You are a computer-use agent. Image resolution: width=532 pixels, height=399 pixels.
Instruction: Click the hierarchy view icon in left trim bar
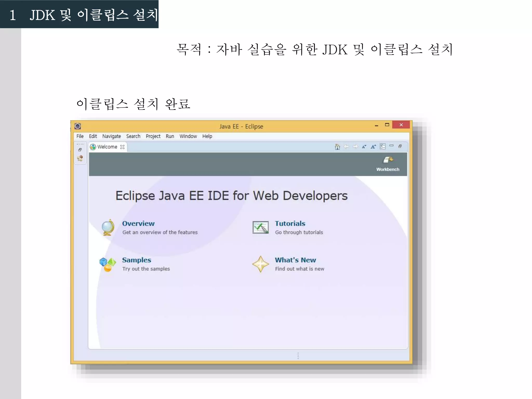coord(80,158)
